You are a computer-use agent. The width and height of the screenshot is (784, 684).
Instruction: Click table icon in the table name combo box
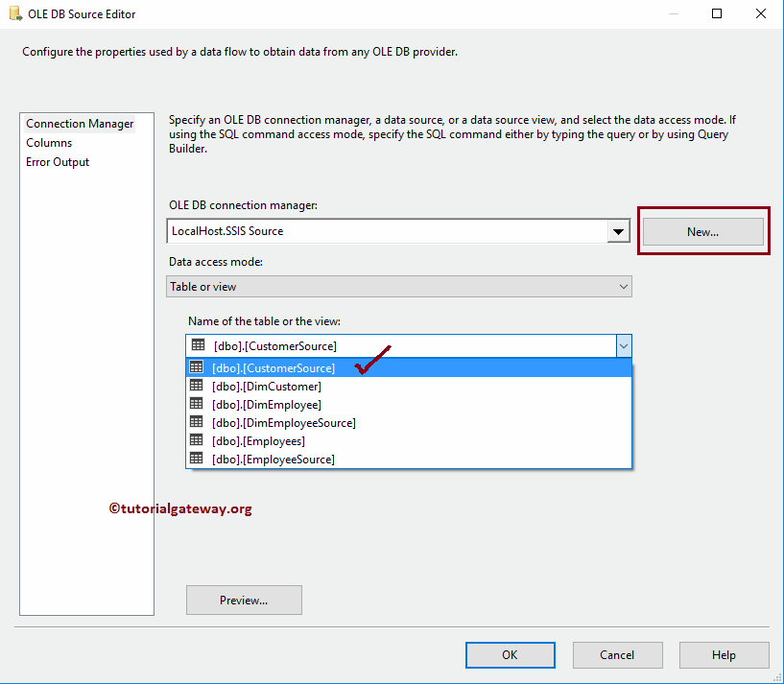click(199, 345)
